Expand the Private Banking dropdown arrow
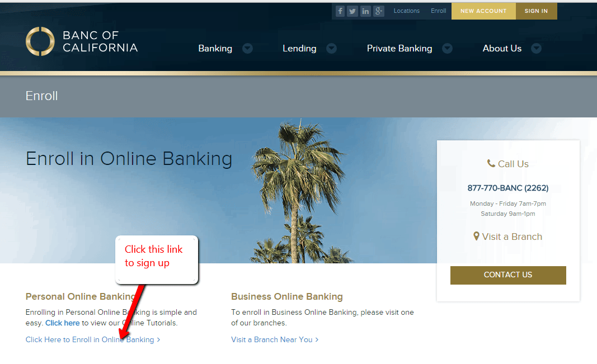Viewport: 597px width, 364px height. 448,48
